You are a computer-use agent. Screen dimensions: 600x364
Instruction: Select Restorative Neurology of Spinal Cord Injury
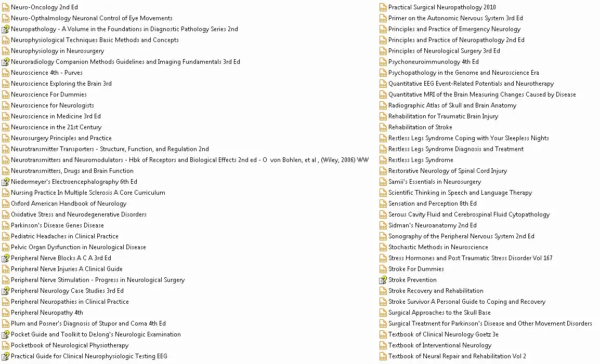448,171
